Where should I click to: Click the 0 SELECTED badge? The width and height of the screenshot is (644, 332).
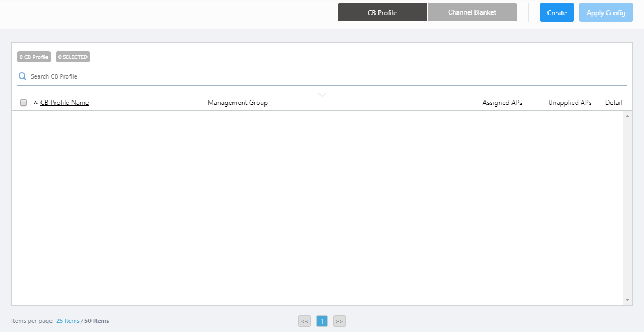pyautogui.click(x=73, y=57)
